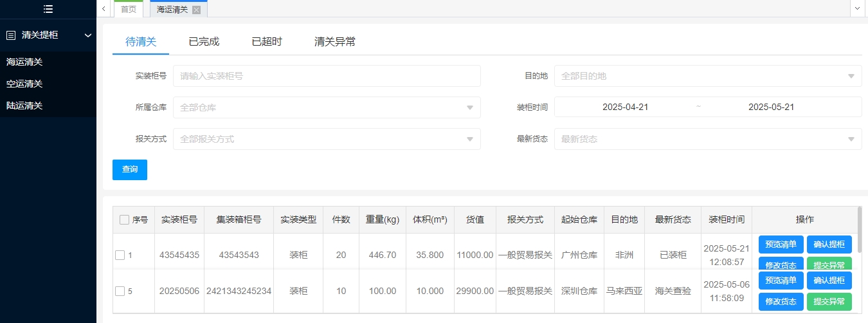
Task: Expand the 最新货态 dropdown
Action: point(707,139)
